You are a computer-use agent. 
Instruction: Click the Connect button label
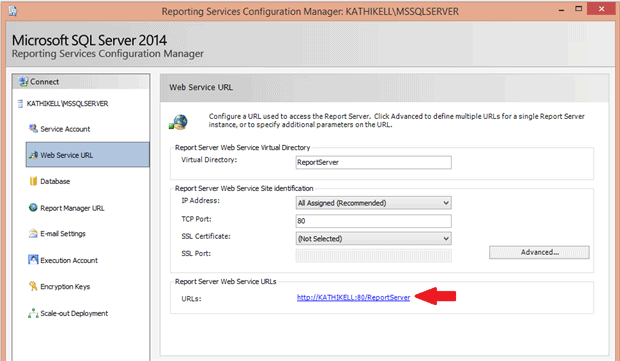[45, 82]
